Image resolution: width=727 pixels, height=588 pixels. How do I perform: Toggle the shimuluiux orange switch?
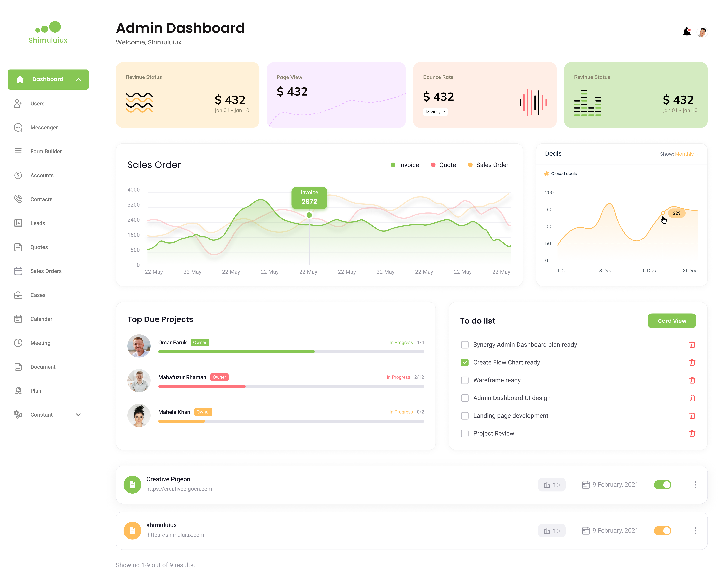pyautogui.click(x=663, y=531)
